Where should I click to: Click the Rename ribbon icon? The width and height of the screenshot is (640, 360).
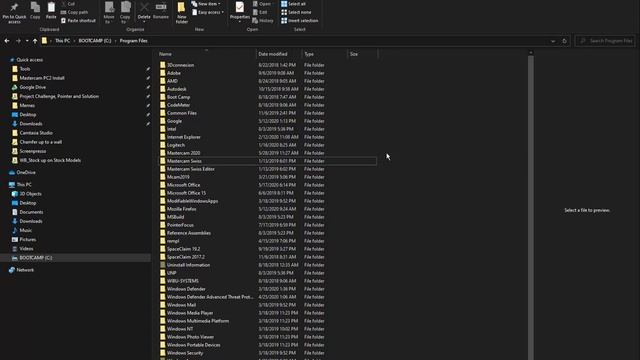(x=161, y=11)
